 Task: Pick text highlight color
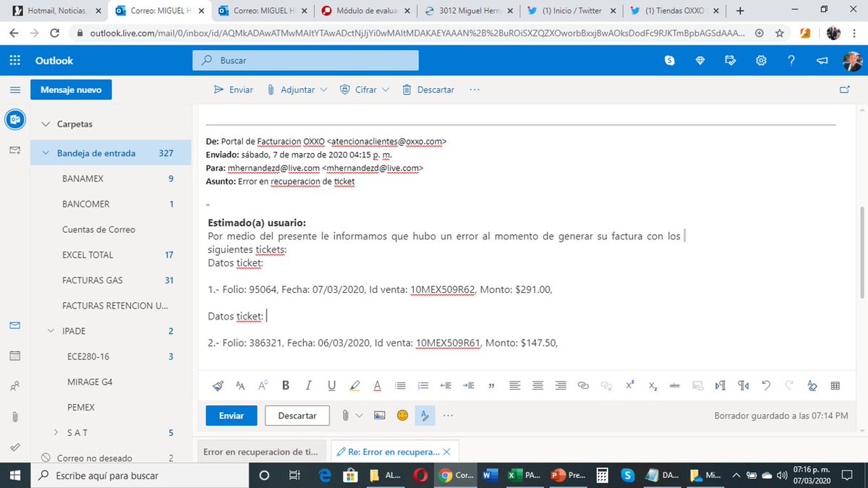point(354,385)
